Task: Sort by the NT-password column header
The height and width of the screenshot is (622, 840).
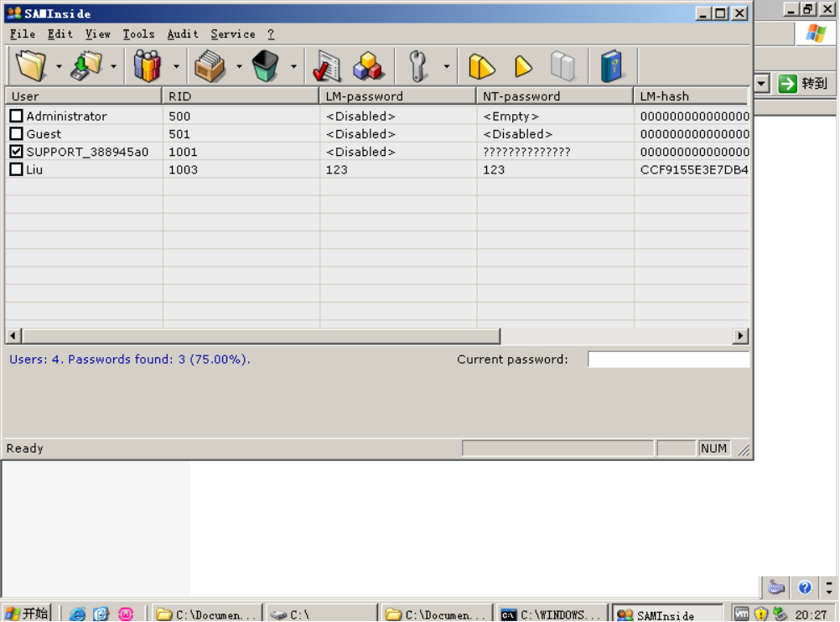Action: click(x=554, y=96)
